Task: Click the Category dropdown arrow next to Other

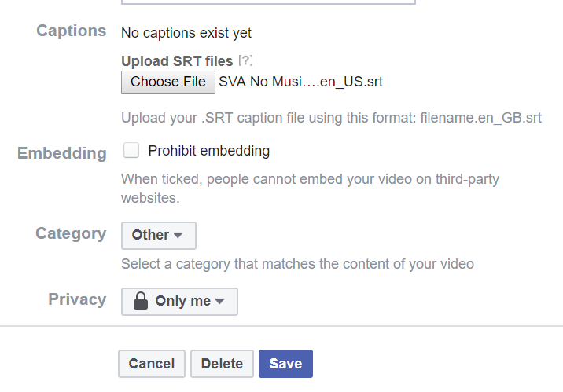Action: [178, 235]
